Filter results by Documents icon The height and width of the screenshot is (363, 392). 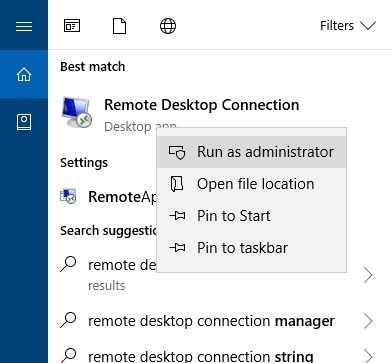coord(119,26)
